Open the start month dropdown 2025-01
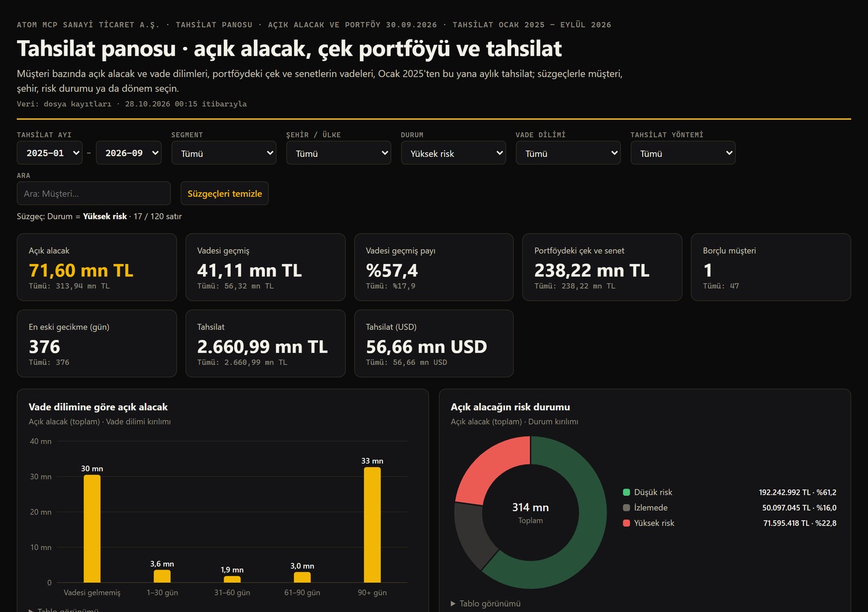The image size is (868, 612). coord(50,153)
